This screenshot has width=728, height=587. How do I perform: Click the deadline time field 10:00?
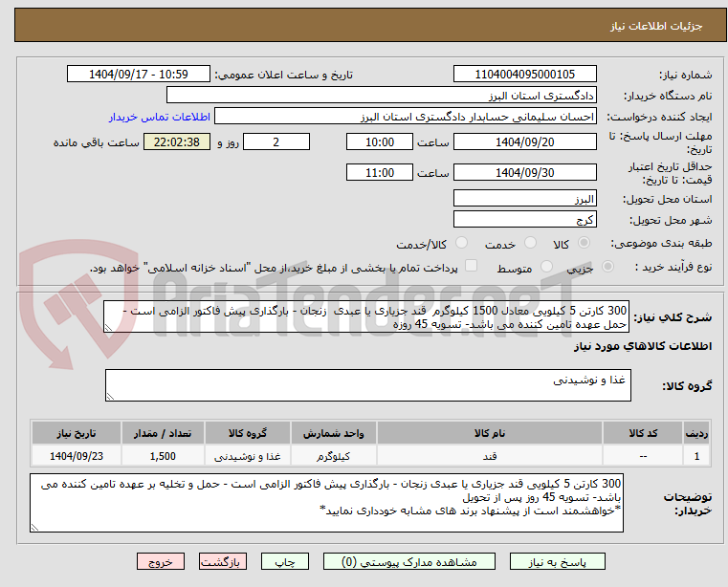point(380,141)
